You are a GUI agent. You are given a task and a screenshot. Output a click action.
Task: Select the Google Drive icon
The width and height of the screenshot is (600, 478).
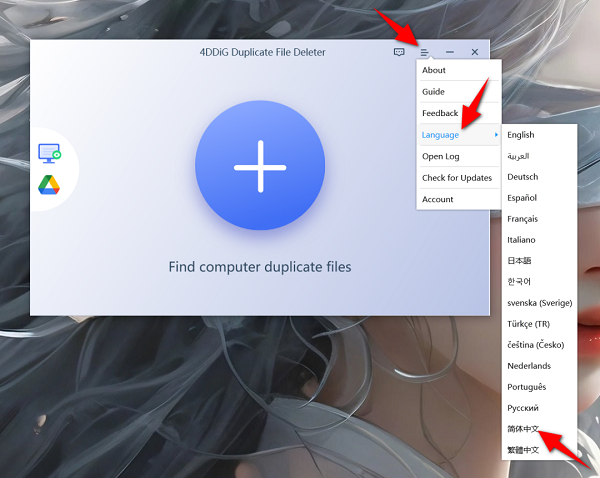pyautogui.click(x=49, y=185)
